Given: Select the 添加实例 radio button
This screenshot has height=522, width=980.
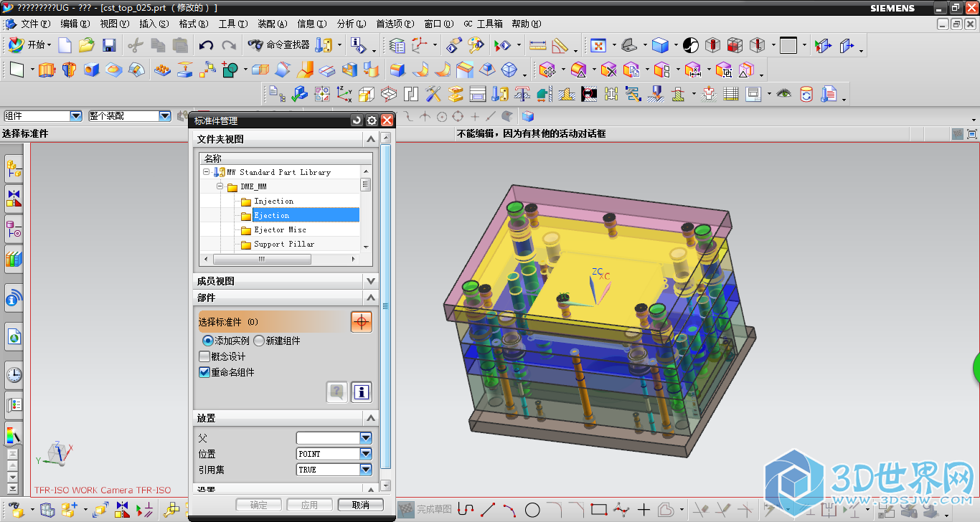Looking at the screenshot, I should (x=208, y=341).
